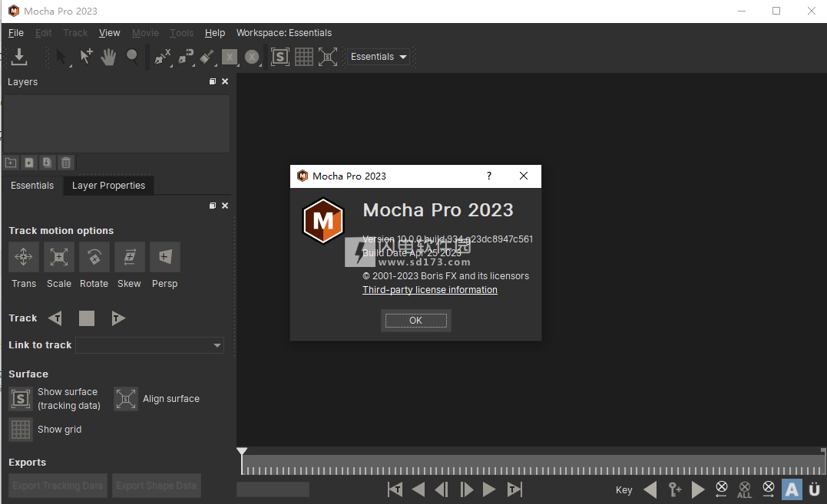Go to out-point on the timeline
Screen dimensions: 827x504
(514, 489)
